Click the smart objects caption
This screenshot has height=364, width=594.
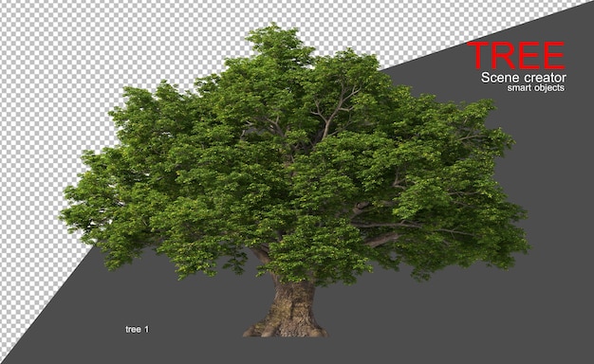[536, 88]
